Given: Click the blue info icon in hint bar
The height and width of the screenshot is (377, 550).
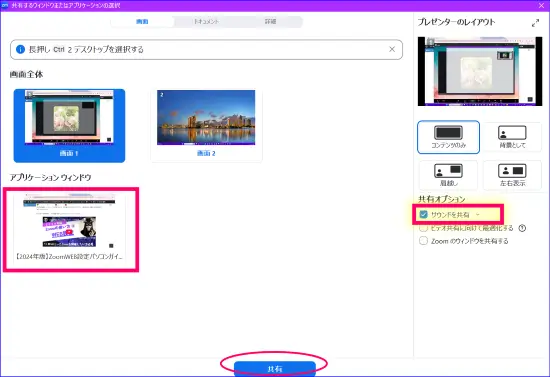Looking at the screenshot, I should (x=20, y=49).
